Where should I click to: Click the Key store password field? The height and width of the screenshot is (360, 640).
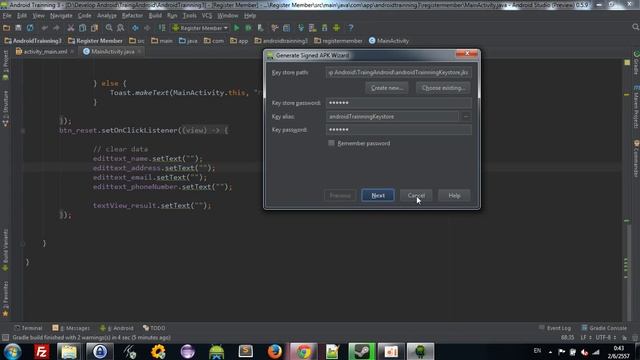point(399,103)
